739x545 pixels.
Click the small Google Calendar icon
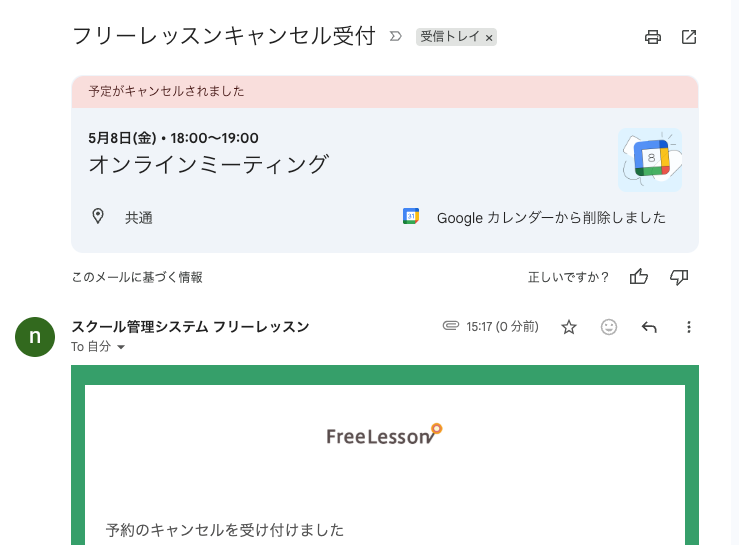click(410, 216)
